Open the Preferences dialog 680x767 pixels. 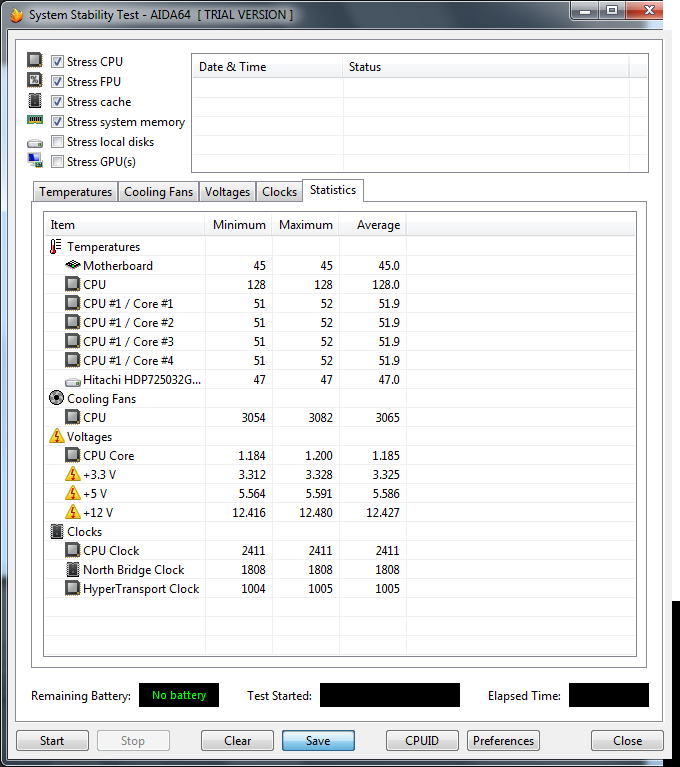click(x=503, y=741)
